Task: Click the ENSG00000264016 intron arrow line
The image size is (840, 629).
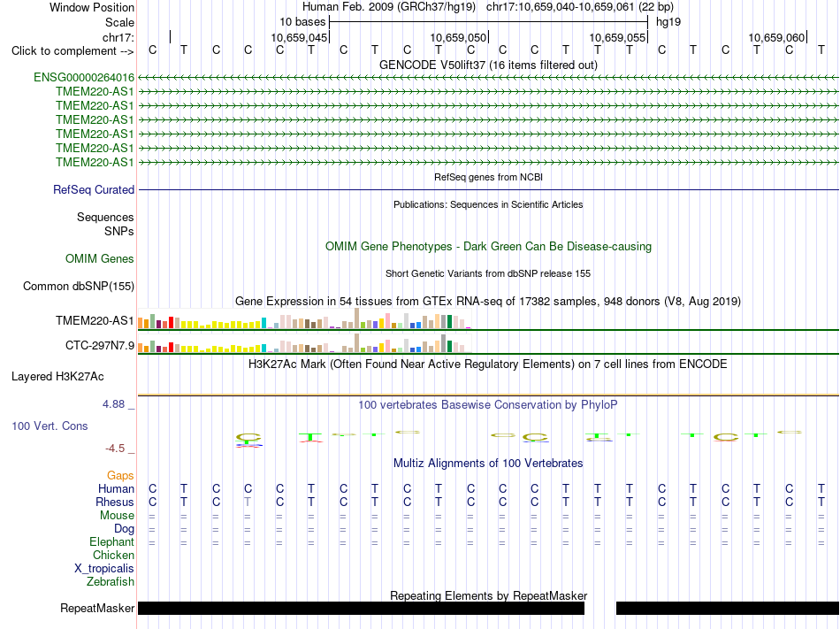Action: pyautogui.click(x=488, y=78)
